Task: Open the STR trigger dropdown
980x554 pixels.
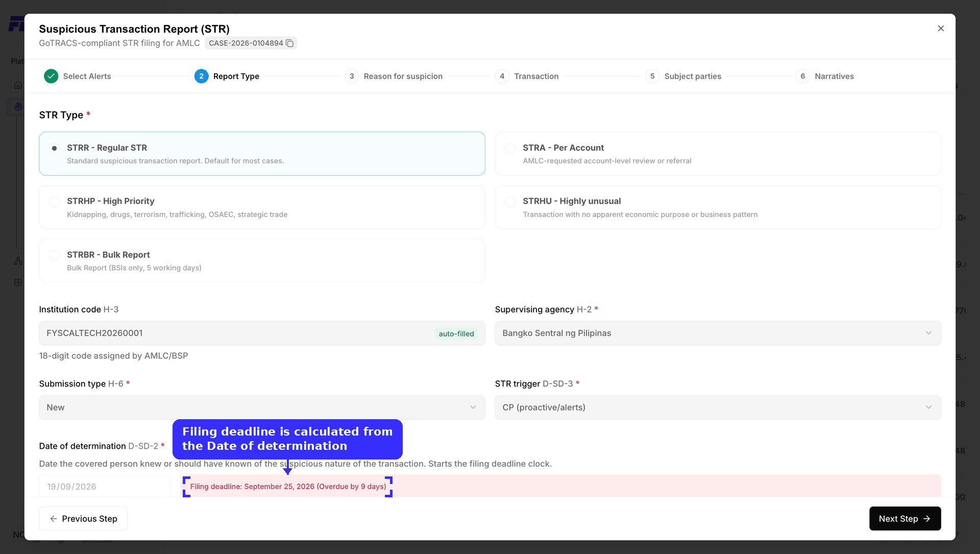Action: coord(718,407)
